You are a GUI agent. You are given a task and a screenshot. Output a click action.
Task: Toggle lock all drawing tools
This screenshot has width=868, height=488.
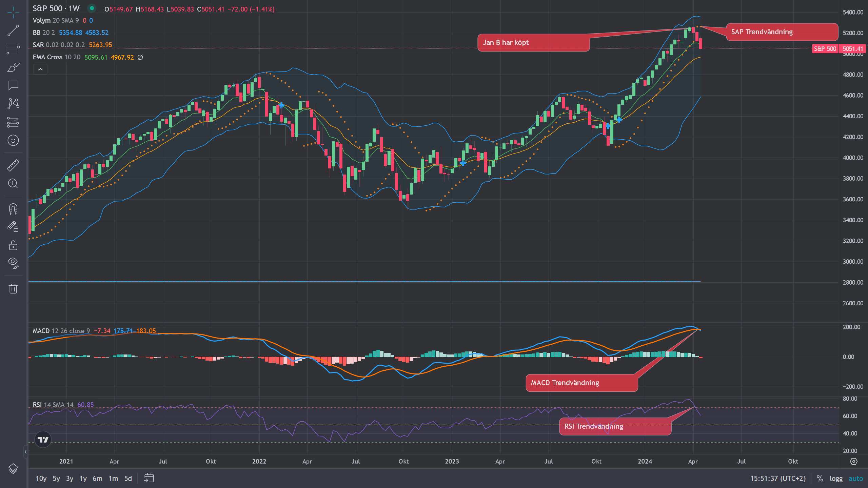[13, 245]
